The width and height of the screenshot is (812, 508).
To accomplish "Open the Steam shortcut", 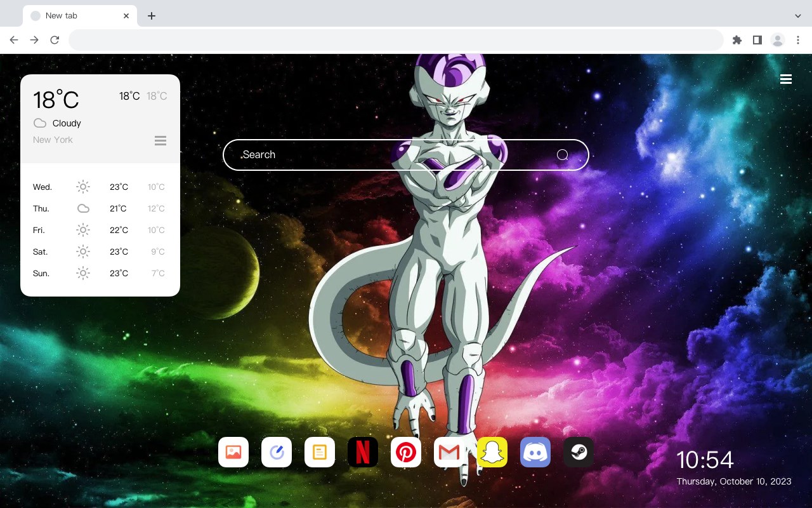I will click(x=579, y=452).
